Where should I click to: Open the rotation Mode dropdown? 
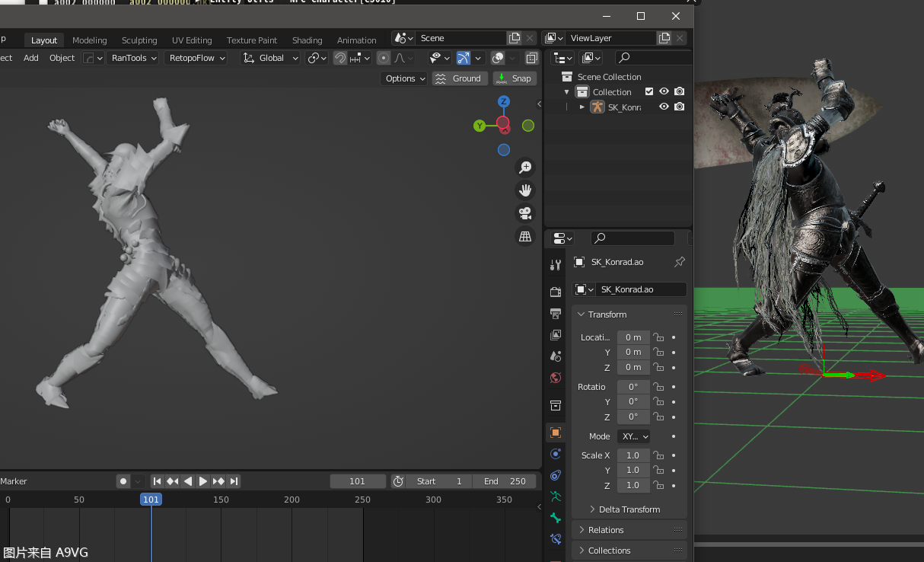point(634,436)
